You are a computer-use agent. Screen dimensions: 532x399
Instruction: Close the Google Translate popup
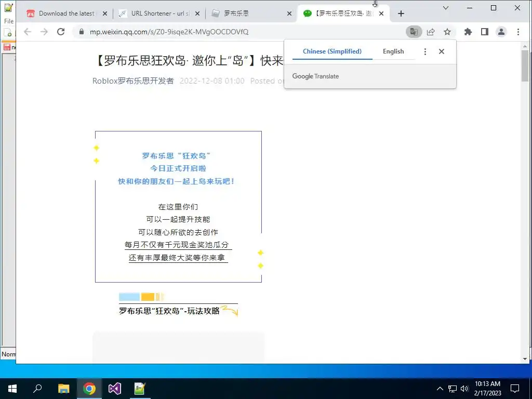tap(442, 51)
